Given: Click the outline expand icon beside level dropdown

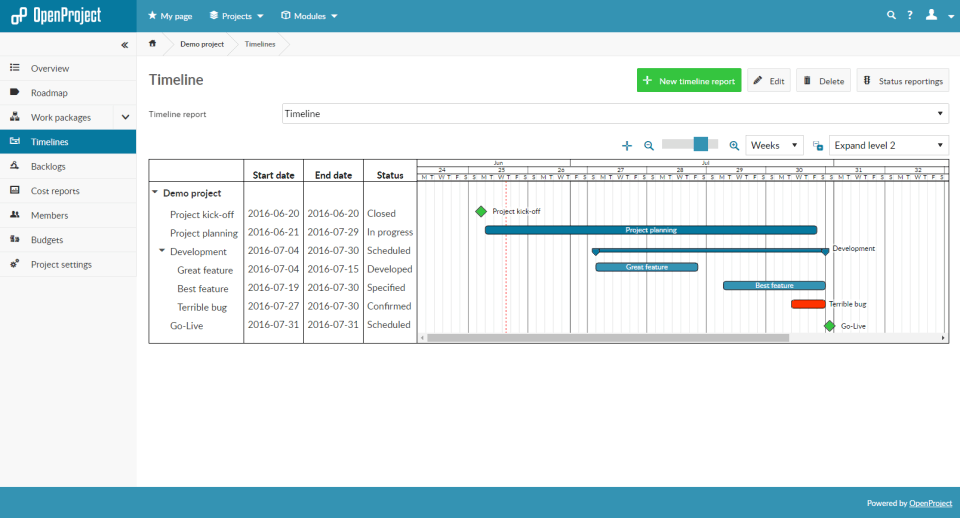Looking at the screenshot, I should pyautogui.click(x=818, y=146).
